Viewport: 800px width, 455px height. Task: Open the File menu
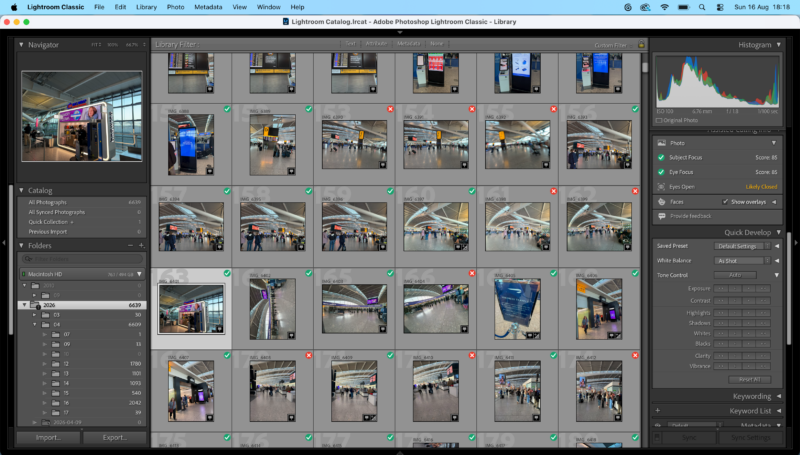[x=99, y=7]
